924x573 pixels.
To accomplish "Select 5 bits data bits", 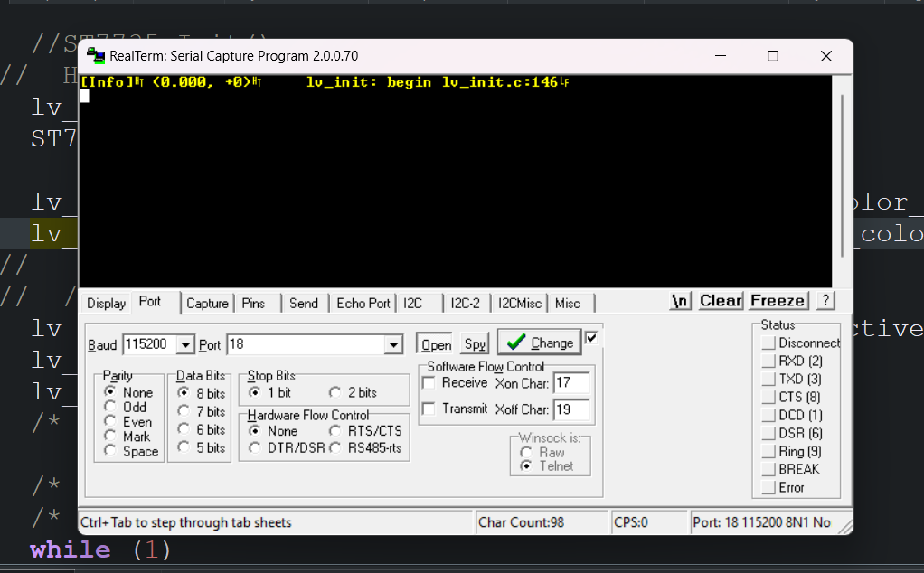I will pos(184,447).
